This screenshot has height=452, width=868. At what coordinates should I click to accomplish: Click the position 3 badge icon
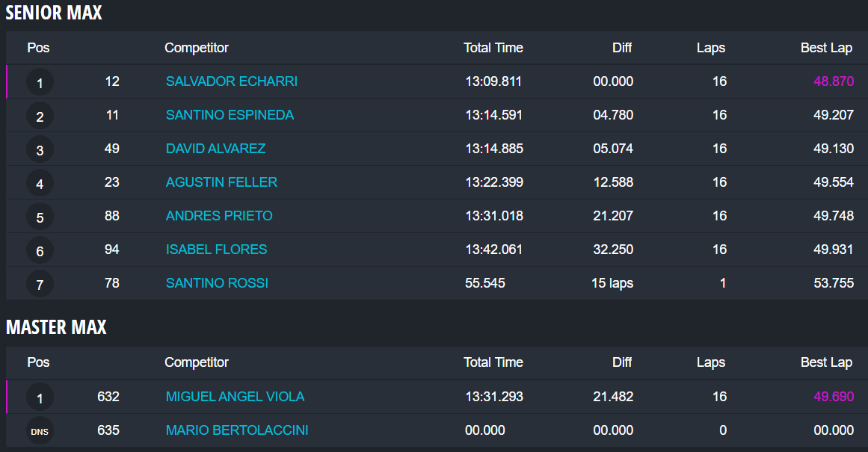point(40,149)
